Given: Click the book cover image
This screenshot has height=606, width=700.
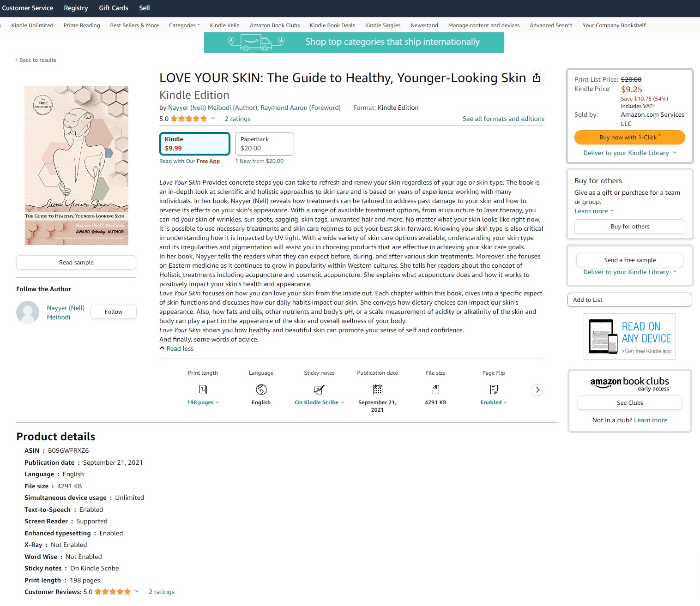Looking at the screenshot, I should click(77, 165).
